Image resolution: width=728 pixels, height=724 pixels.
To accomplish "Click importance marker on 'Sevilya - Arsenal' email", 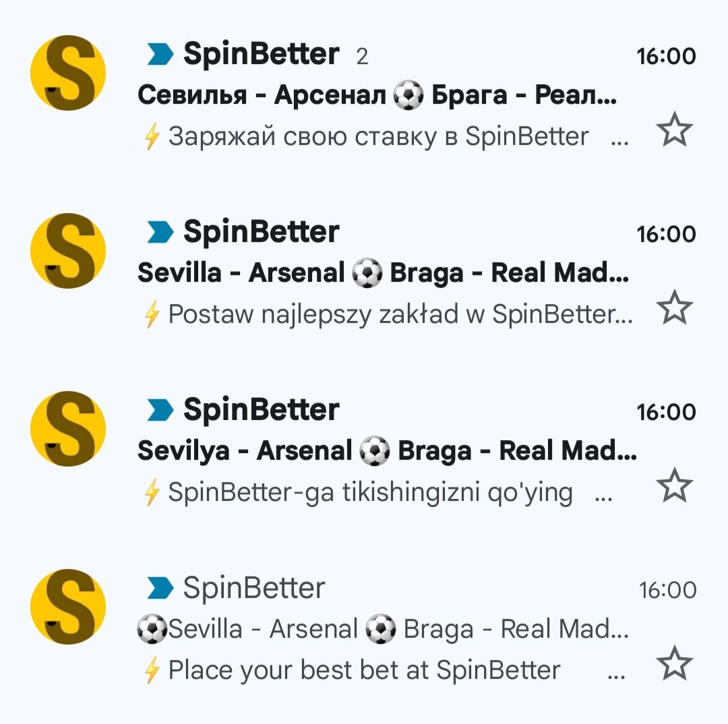I will tap(160, 411).
